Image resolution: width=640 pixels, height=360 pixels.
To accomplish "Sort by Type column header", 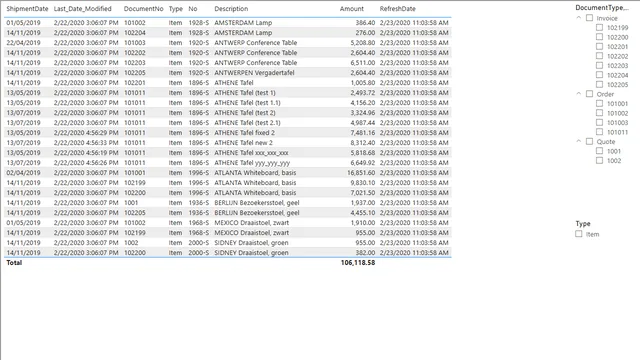I will click(176, 9).
